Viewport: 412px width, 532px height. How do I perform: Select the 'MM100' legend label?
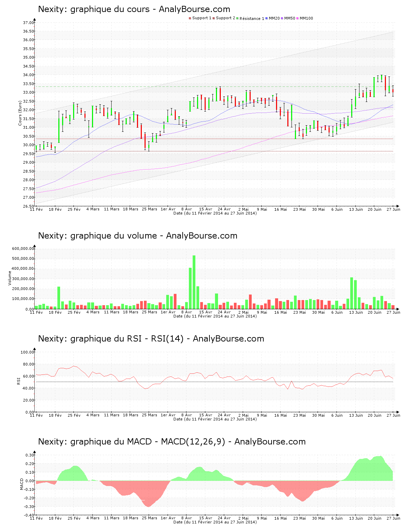[306, 18]
